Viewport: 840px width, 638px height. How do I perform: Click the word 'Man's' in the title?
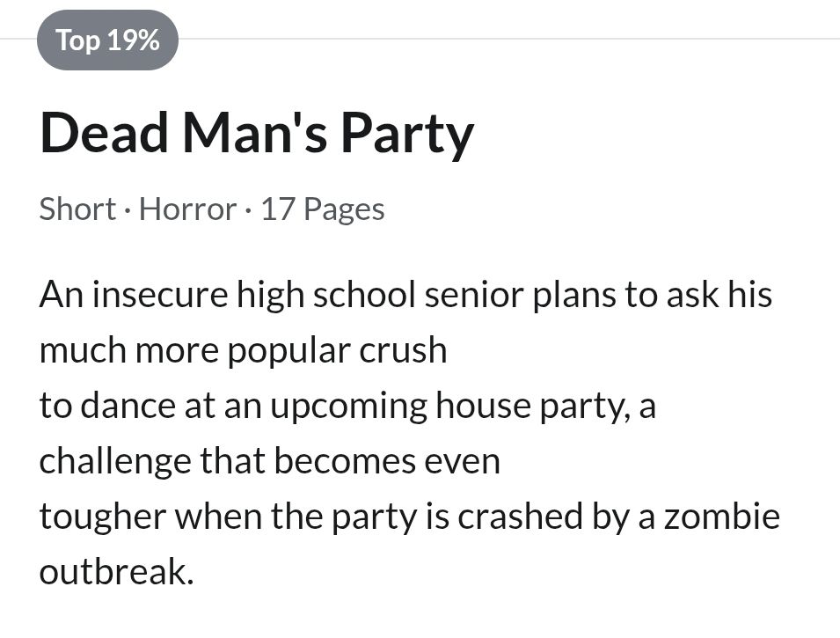(255, 133)
